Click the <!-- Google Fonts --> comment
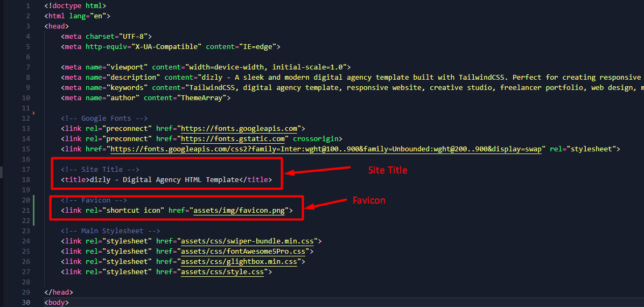644x307 pixels. coord(104,118)
